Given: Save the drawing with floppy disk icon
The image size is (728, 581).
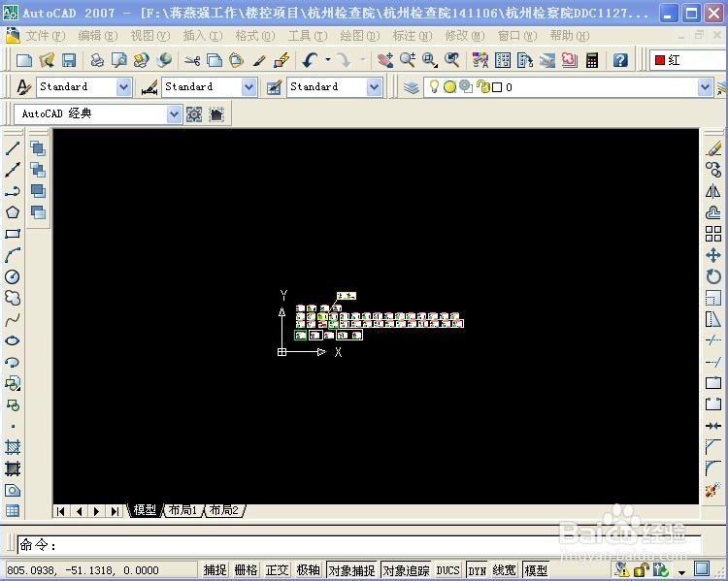Looking at the screenshot, I should [x=69, y=60].
